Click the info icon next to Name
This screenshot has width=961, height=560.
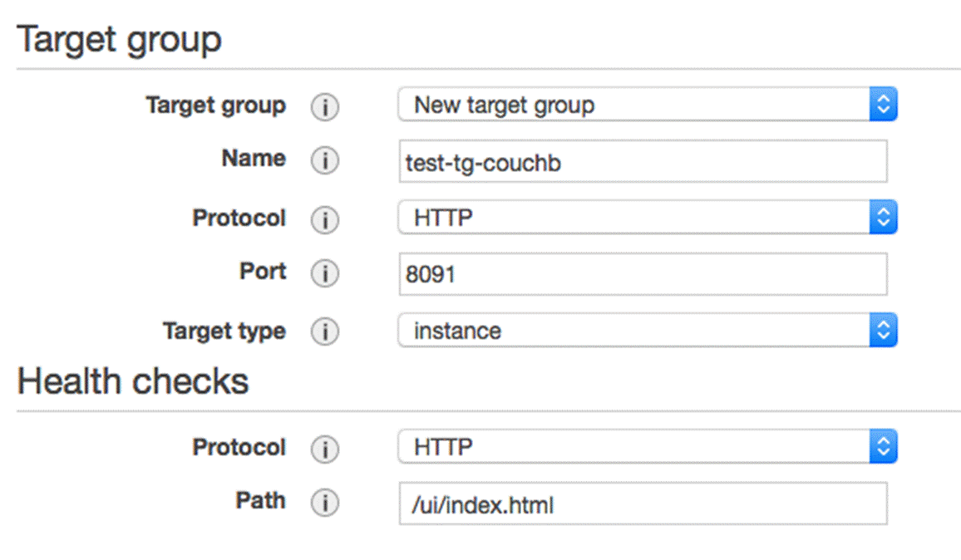(x=325, y=161)
